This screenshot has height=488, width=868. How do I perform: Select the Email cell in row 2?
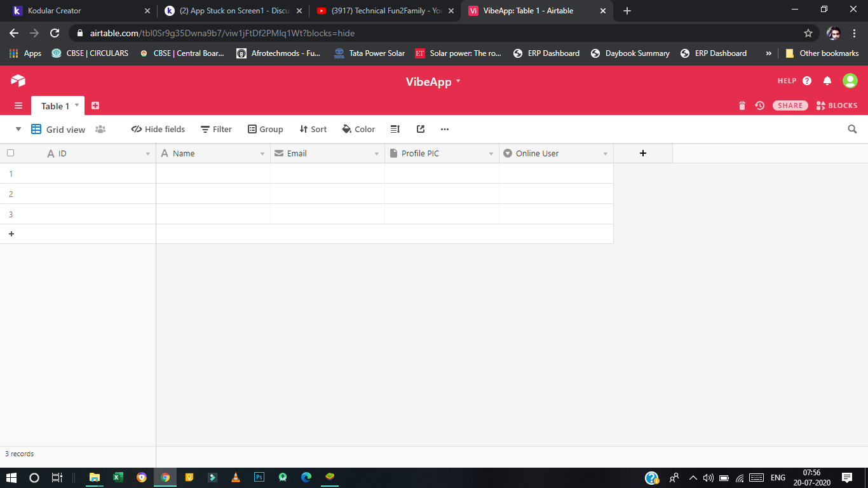coord(327,194)
